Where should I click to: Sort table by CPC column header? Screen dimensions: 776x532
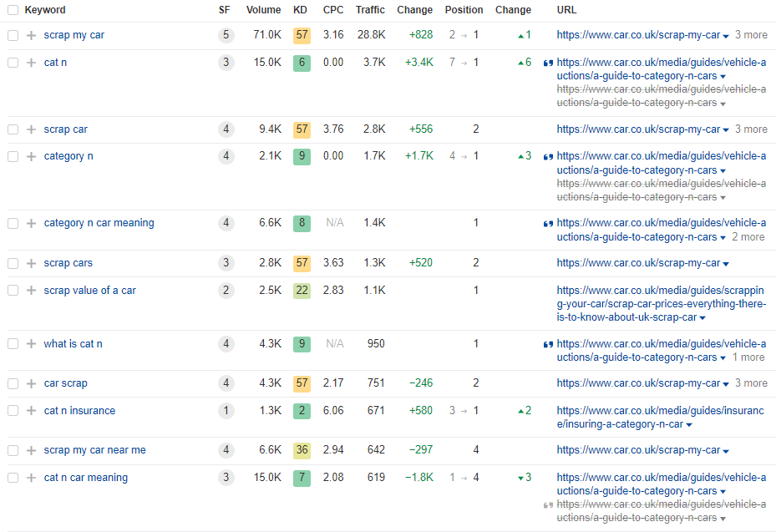333,10
